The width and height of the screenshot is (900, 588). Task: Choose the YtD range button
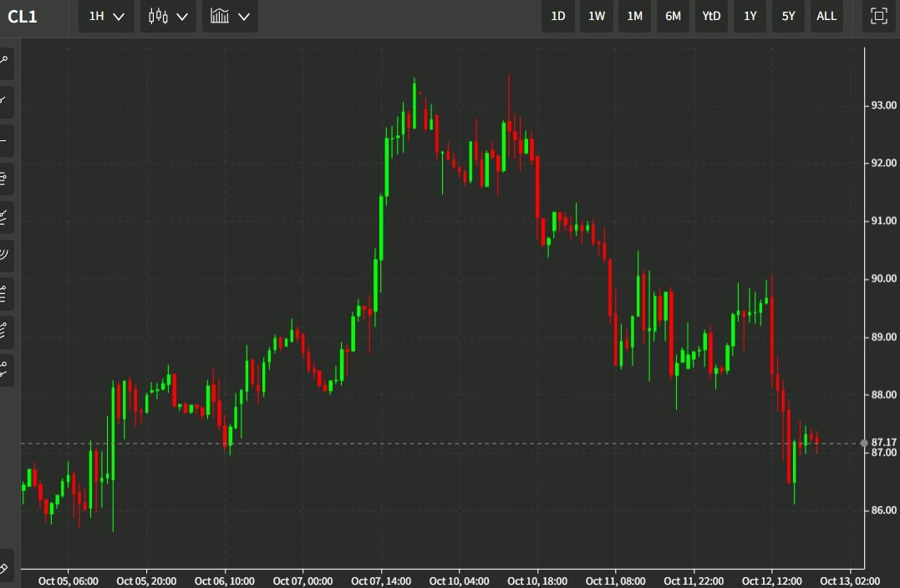tap(711, 16)
